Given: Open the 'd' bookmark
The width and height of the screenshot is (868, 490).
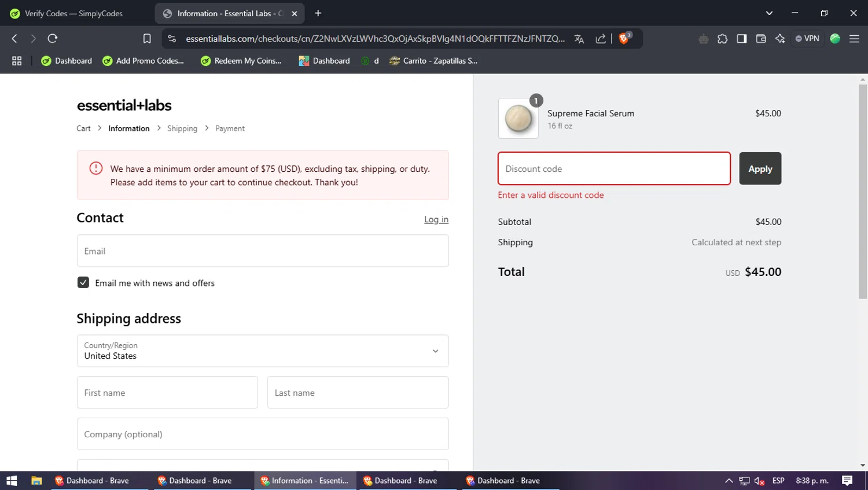Looking at the screenshot, I should (370, 61).
